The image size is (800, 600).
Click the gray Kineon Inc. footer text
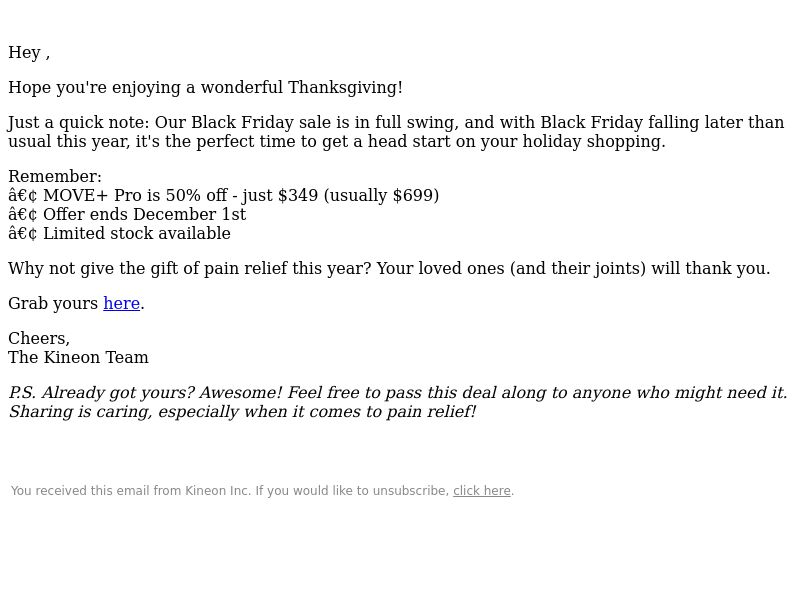point(230,491)
